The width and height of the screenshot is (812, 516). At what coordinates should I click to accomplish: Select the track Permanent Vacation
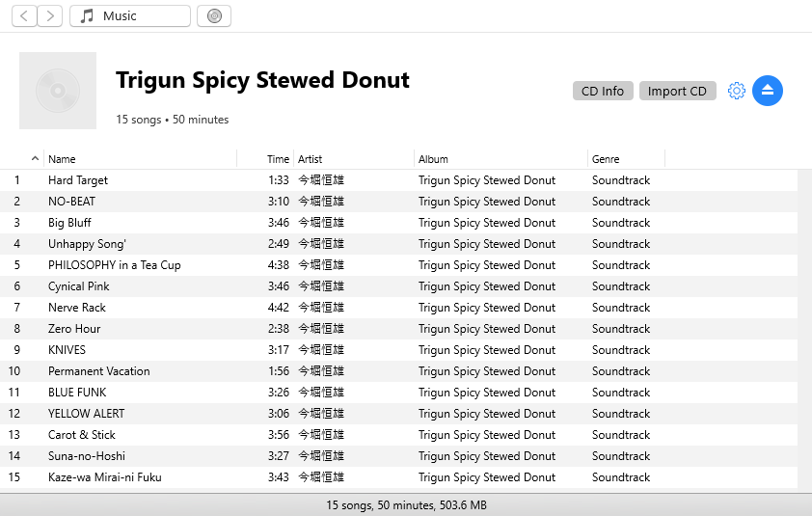98,371
